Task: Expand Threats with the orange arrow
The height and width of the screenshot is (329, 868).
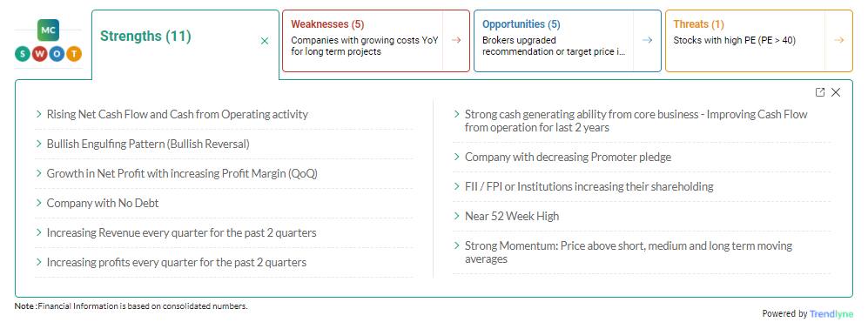Action: (x=838, y=40)
